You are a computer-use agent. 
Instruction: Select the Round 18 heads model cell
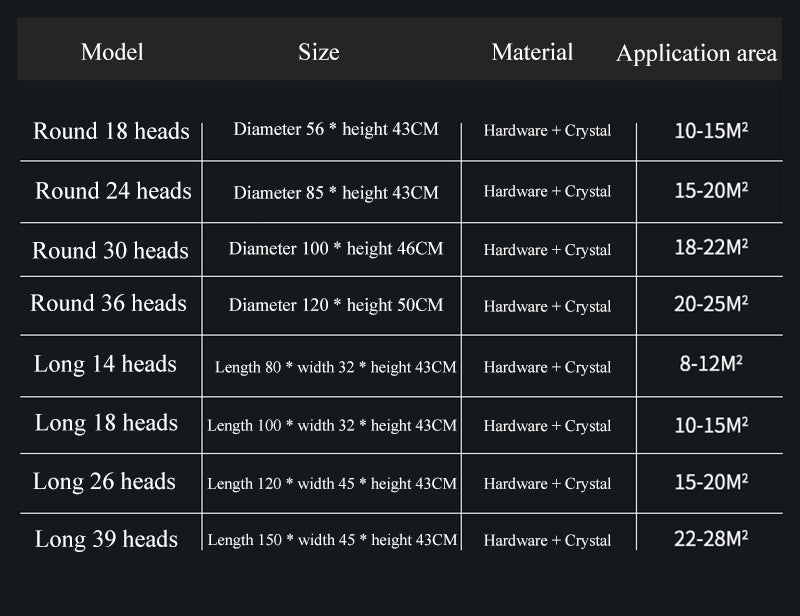111,131
